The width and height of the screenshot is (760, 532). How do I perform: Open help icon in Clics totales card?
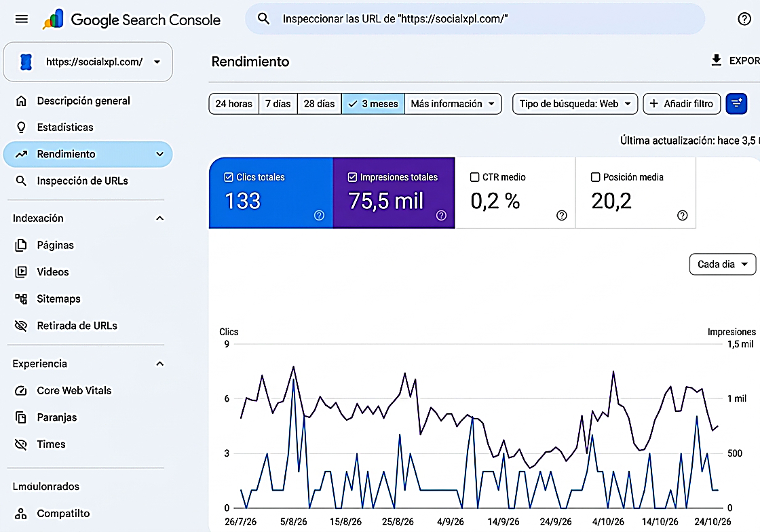(x=319, y=216)
